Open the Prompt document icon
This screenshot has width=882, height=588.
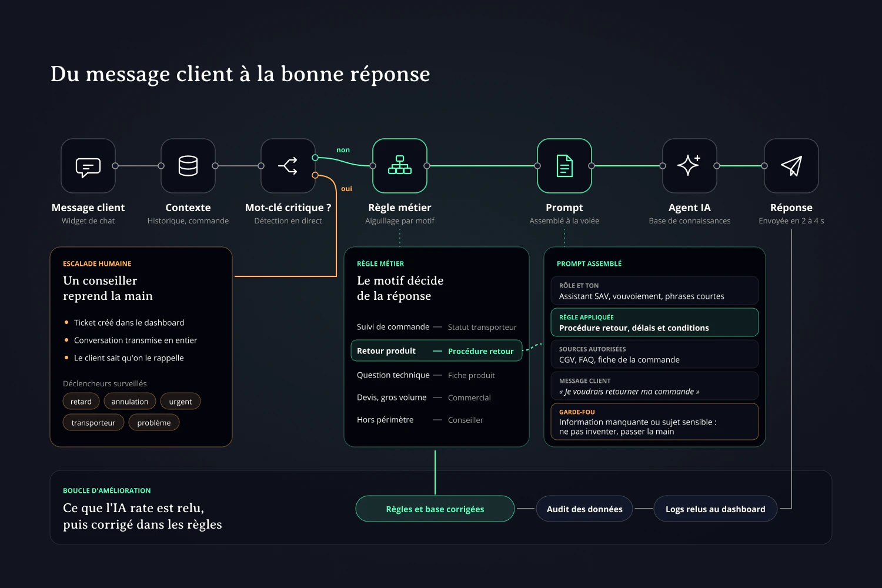[564, 166]
